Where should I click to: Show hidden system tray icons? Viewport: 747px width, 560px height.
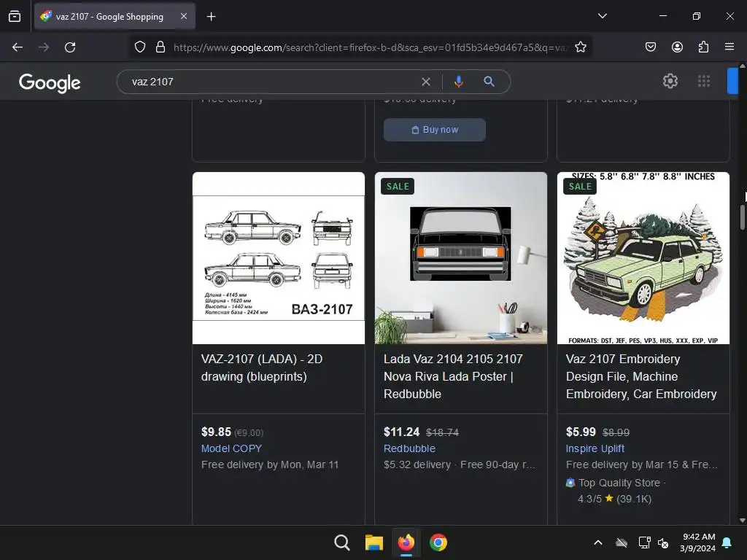[598, 542]
